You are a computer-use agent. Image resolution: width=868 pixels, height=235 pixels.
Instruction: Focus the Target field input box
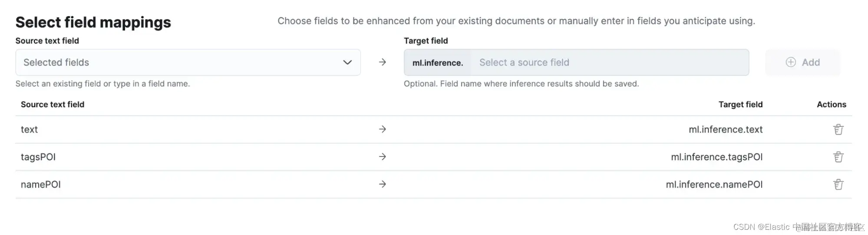coord(608,63)
